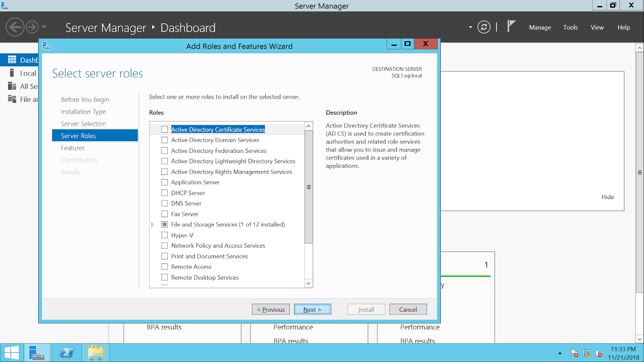Click the Action Center flag in system tray
Image resolution: width=644 pixels, height=362 pixels.
click(574, 353)
